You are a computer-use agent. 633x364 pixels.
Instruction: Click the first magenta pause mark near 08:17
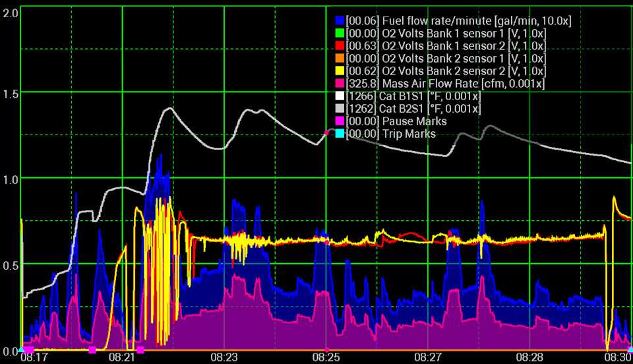[28, 349]
